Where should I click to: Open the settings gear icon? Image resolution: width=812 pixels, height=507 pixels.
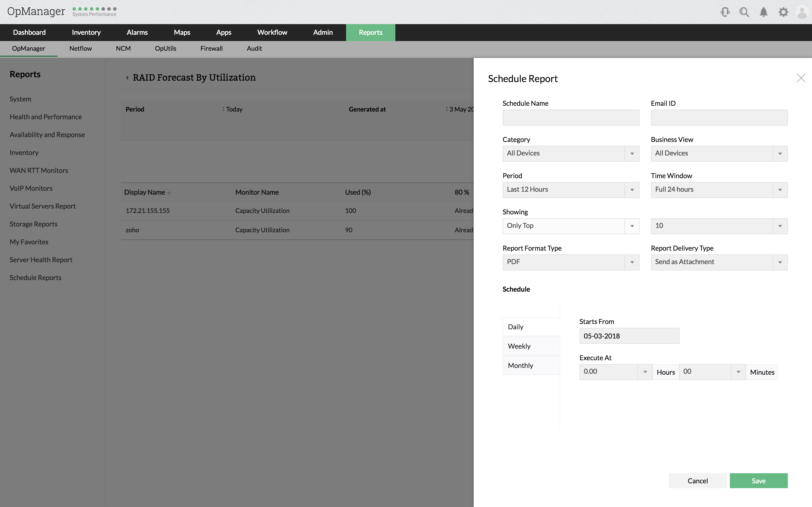(783, 12)
